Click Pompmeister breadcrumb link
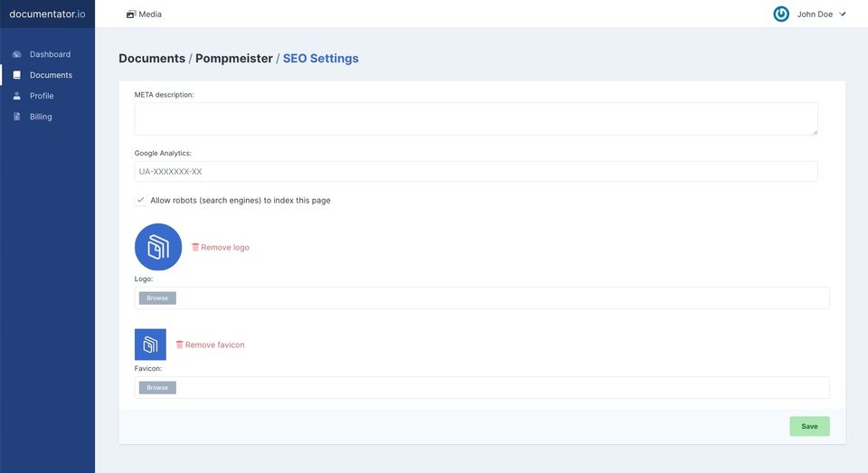Image resolution: width=868 pixels, height=473 pixels. pos(233,58)
